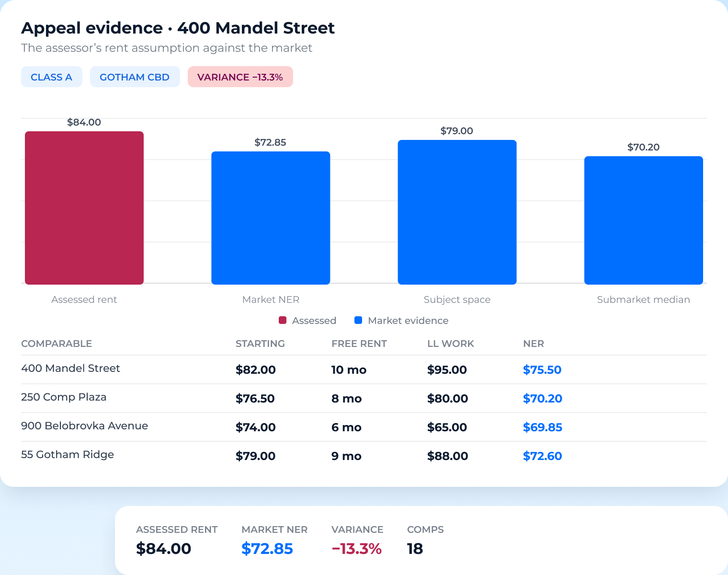The width and height of the screenshot is (728, 575).
Task: Click the COMPS count 18
Action: click(415, 549)
